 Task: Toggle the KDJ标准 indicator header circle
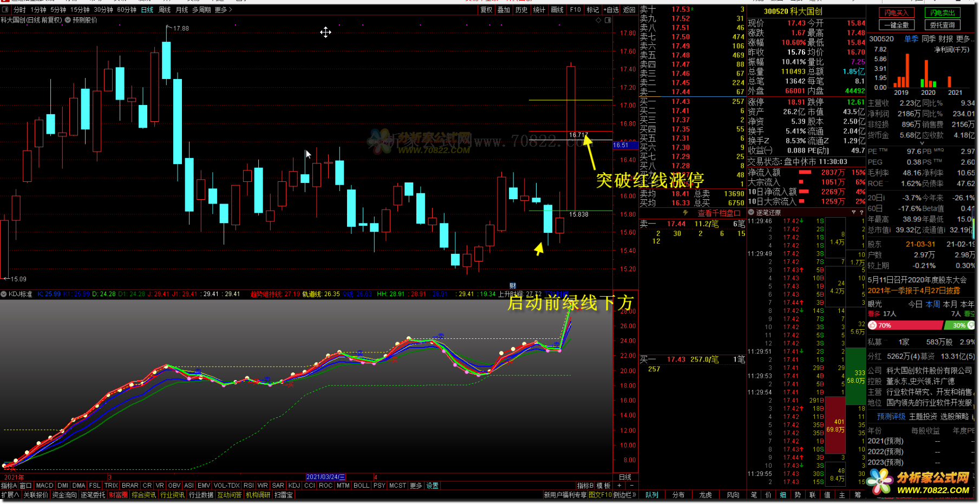[x=4, y=294]
